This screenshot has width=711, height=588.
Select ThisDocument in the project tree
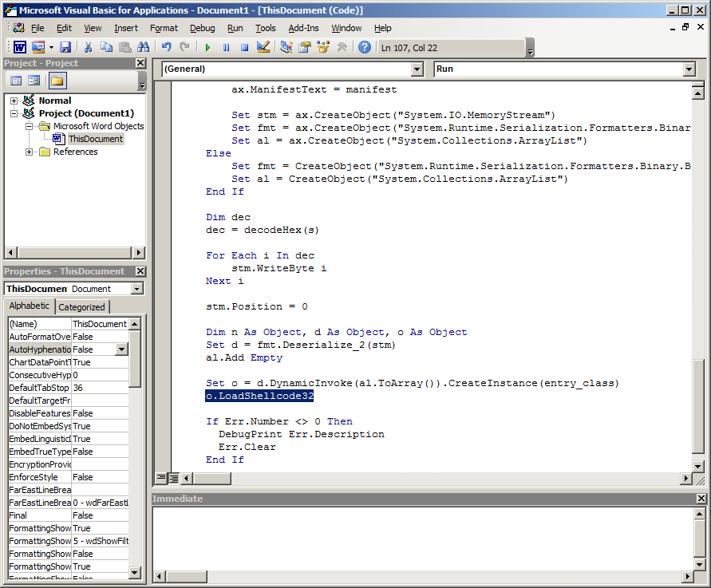point(95,139)
